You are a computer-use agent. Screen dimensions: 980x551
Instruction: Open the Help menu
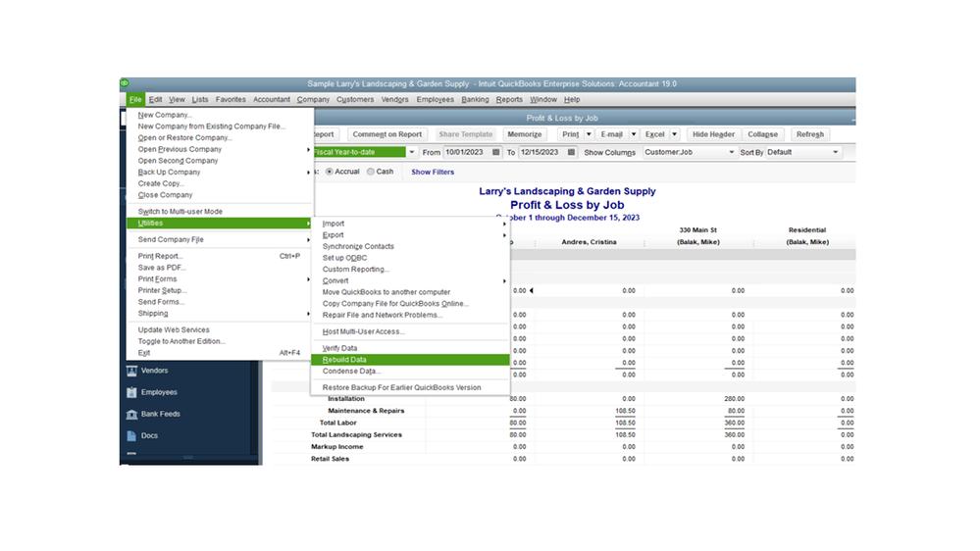click(x=572, y=99)
